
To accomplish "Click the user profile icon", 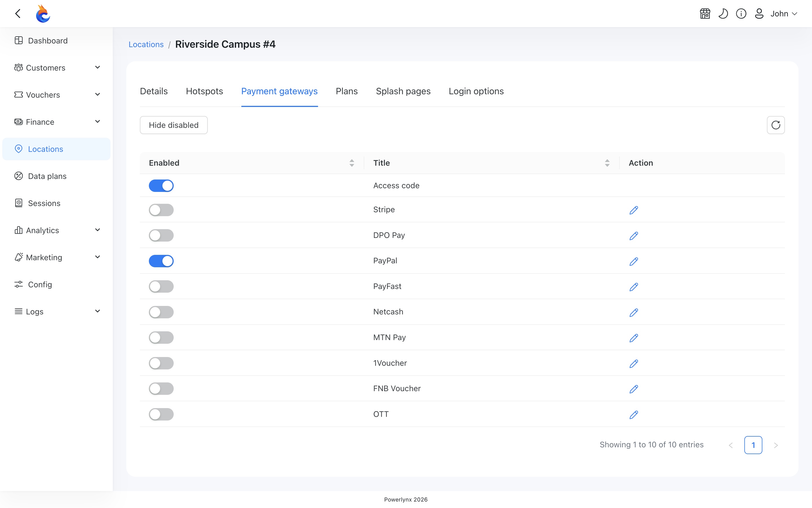I will pyautogui.click(x=759, y=14).
